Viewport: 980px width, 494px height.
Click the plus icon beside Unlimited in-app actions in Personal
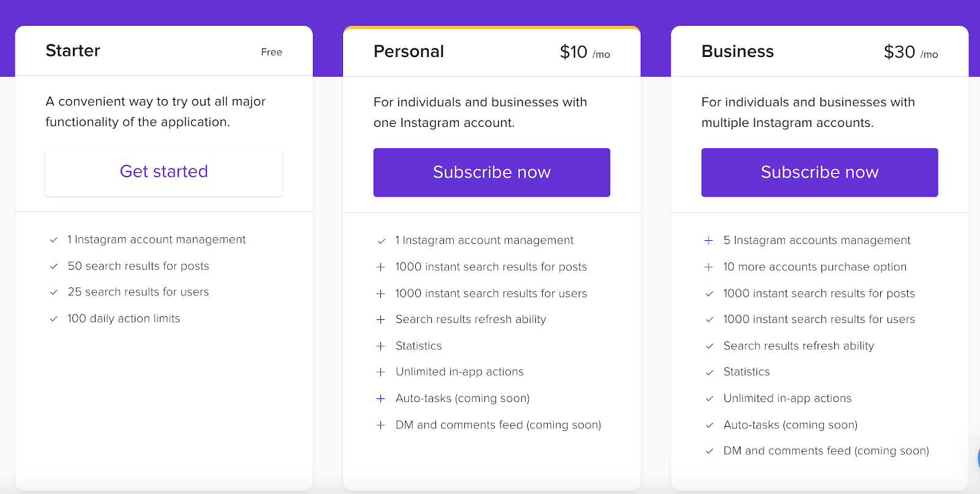(x=381, y=372)
